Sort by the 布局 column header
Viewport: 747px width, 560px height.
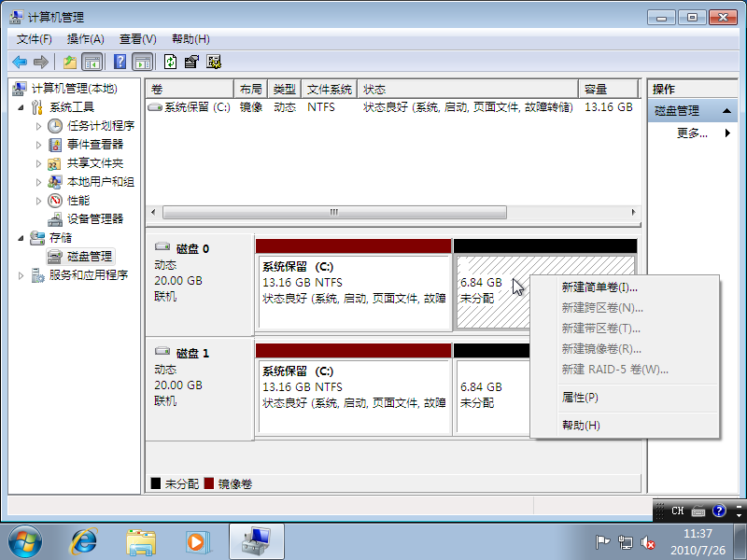click(x=251, y=89)
